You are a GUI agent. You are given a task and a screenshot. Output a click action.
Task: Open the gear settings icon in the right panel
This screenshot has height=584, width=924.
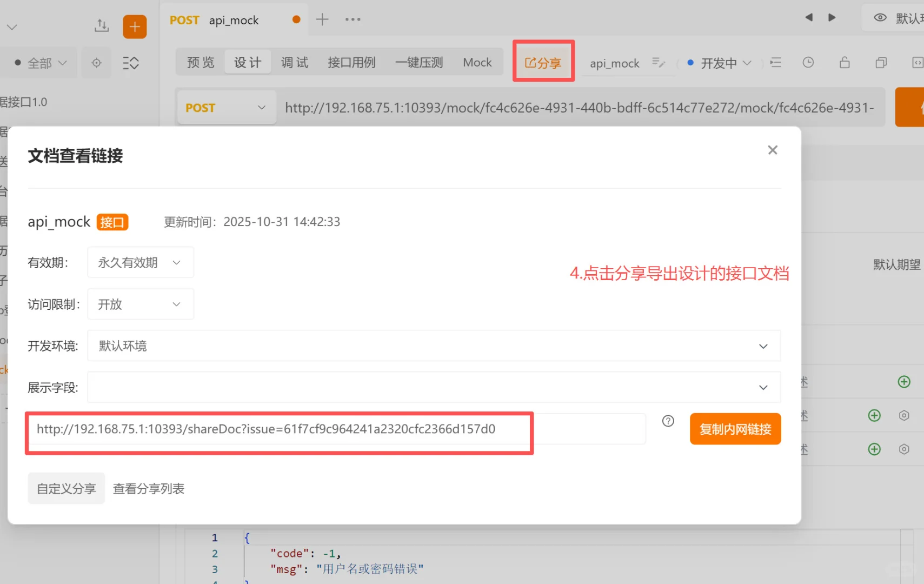tap(905, 415)
